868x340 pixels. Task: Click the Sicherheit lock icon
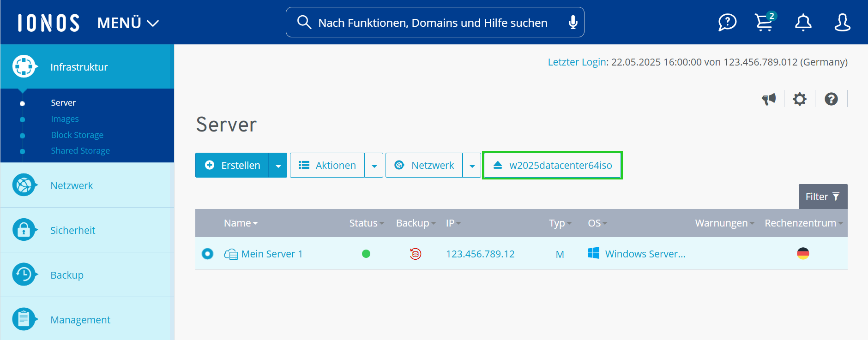tap(24, 230)
